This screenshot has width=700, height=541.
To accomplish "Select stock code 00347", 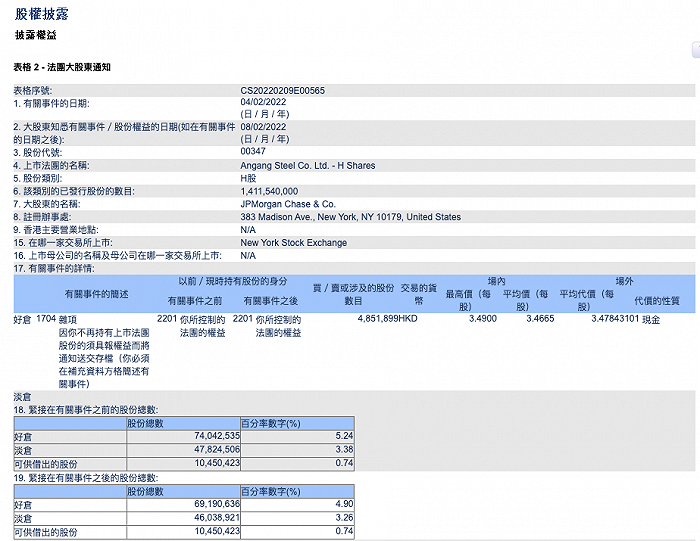I will [253, 151].
